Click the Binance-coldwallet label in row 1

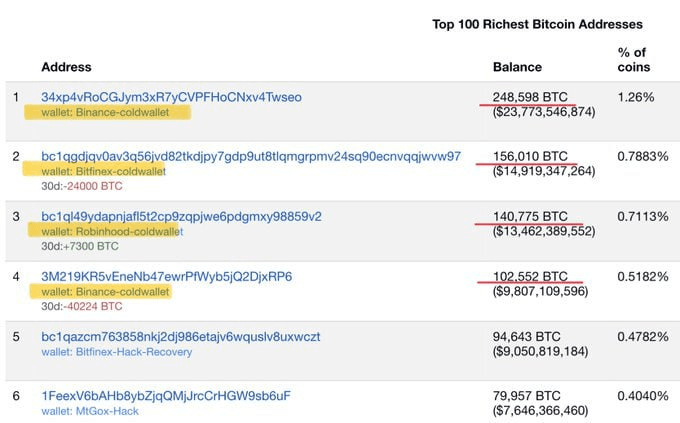(105, 112)
